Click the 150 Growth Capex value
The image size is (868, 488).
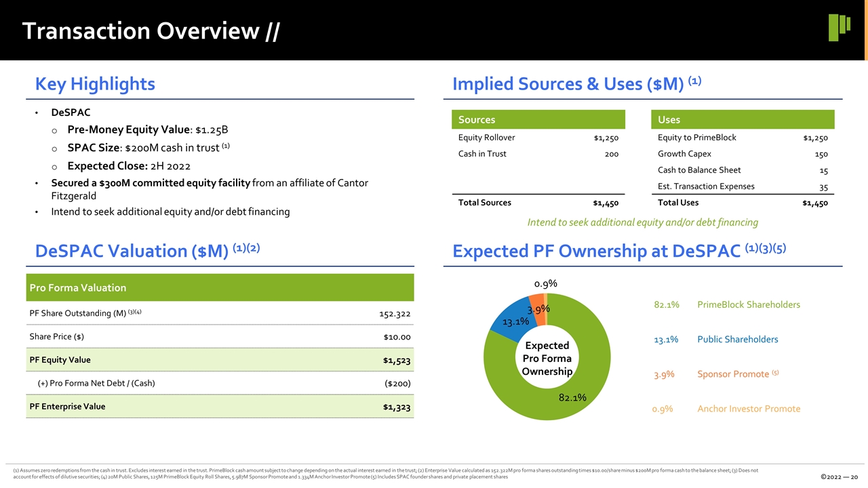click(x=821, y=155)
